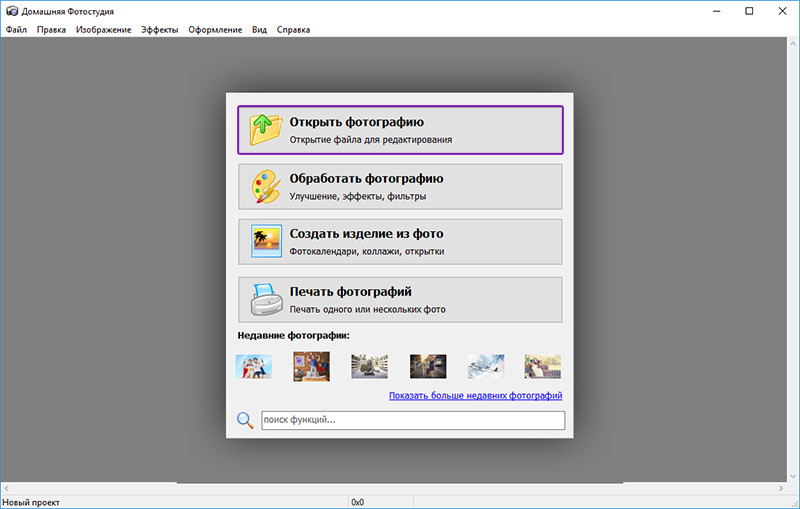
Task: Click the horizontal scrollbar left arrow
Action: tap(6, 488)
